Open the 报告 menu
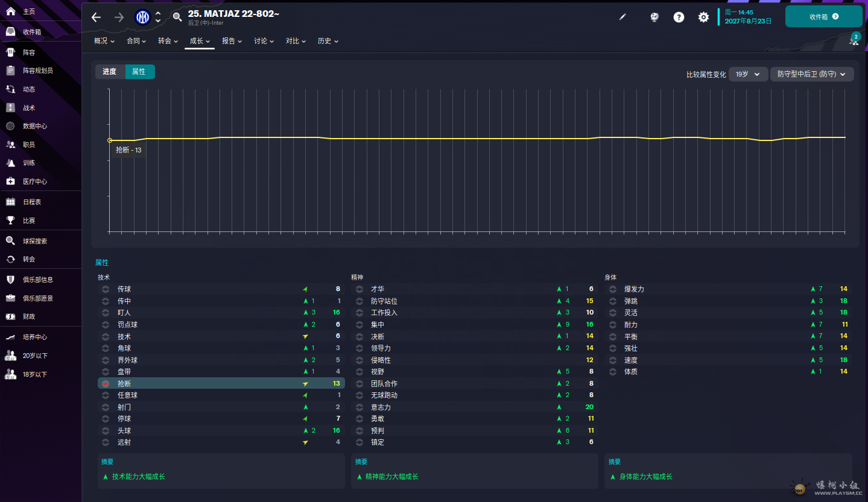This screenshot has width=868, height=502. click(x=232, y=41)
